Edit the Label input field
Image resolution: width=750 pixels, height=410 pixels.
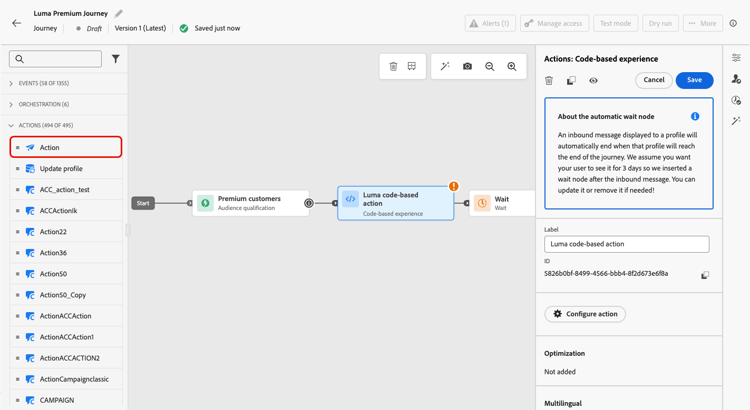(x=627, y=244)
